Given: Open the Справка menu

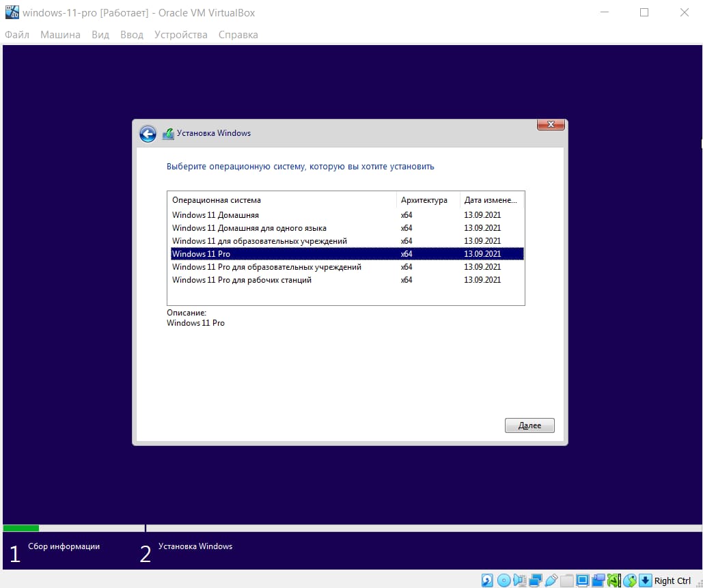Looking at the screenshot, I should click(x=238, y=35).
